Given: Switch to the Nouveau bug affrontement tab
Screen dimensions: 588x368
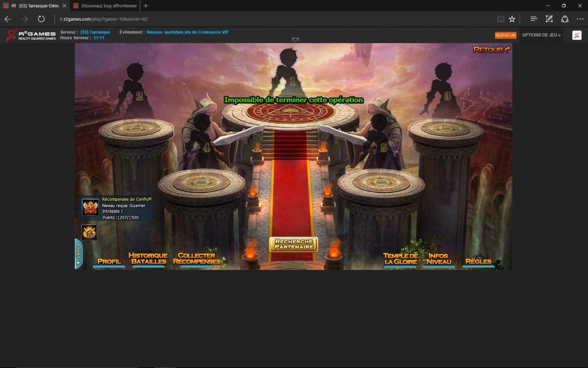Looking at the screenshot, I should 105,6.
